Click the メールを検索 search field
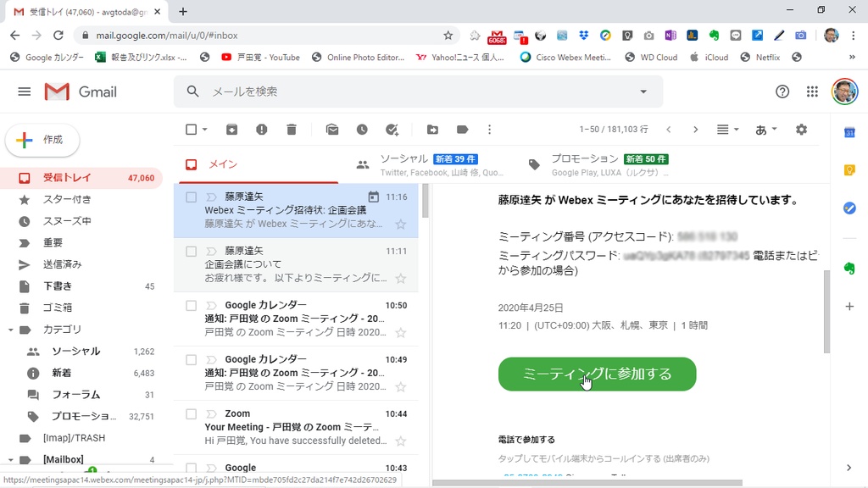The height and width of the screenshot is (488, 868). click(420, 91)
